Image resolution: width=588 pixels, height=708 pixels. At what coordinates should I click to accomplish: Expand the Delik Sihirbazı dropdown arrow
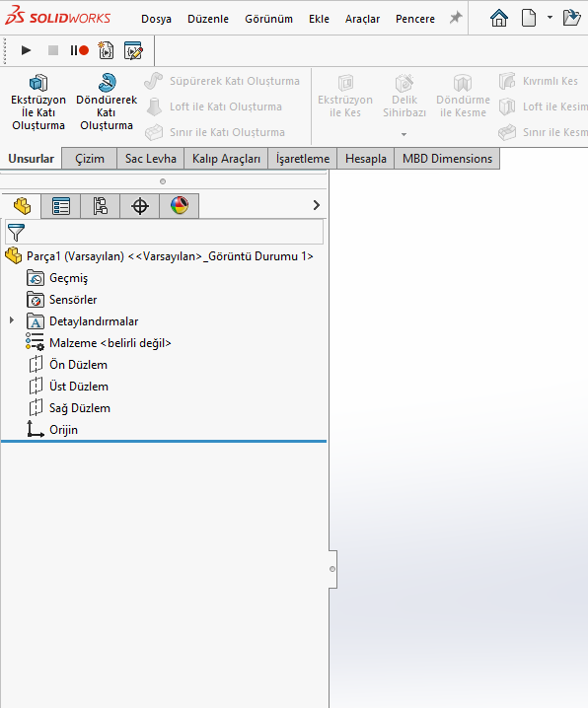coord(404,134)
